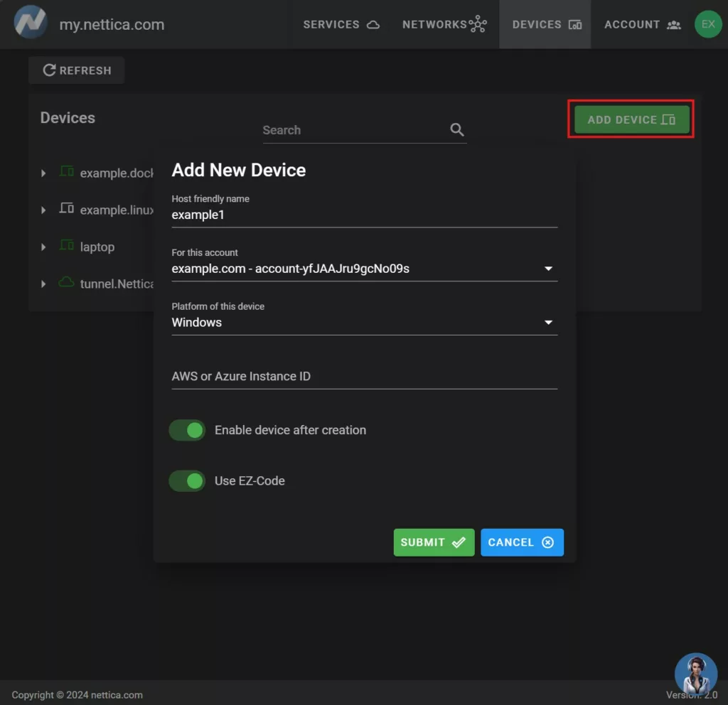The image size is (728, 705).
Task: Open the support assistant chat avatar
Action: pyautogui.click(x=695, y=674)
